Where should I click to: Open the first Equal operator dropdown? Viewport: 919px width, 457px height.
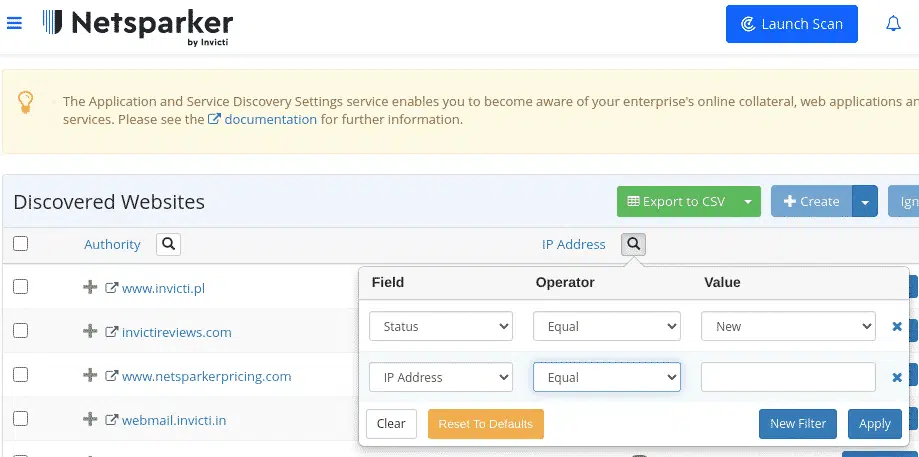pos(607,326)
